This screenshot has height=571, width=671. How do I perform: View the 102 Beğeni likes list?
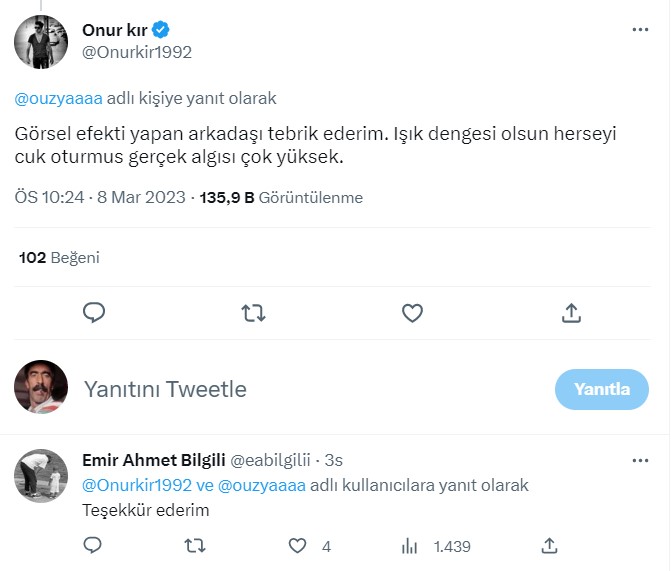click(x=59, y=257)
